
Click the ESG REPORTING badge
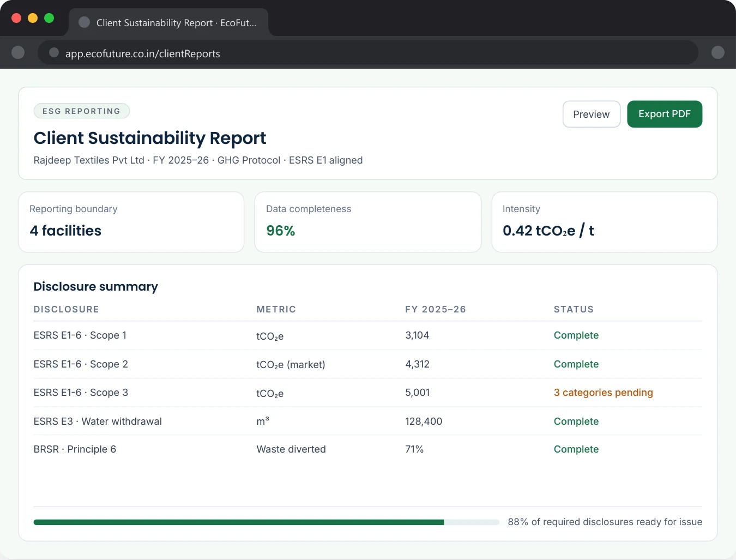(82, 111)
